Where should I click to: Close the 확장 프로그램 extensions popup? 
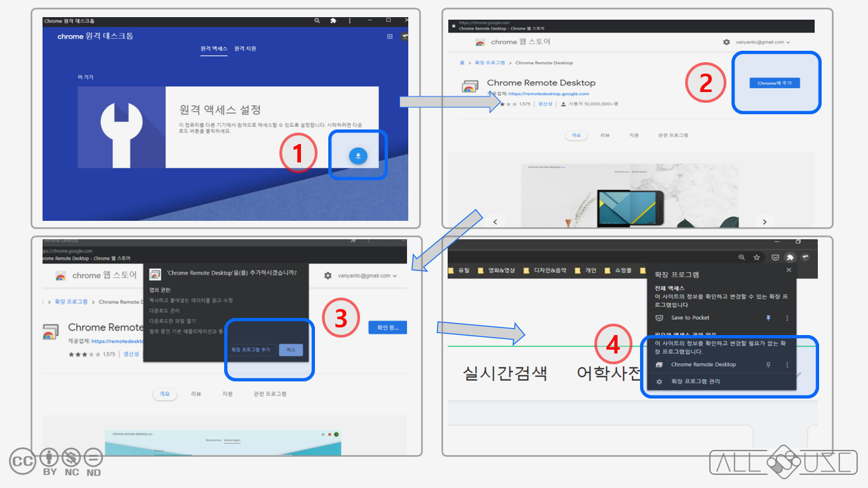click(789, 270)
